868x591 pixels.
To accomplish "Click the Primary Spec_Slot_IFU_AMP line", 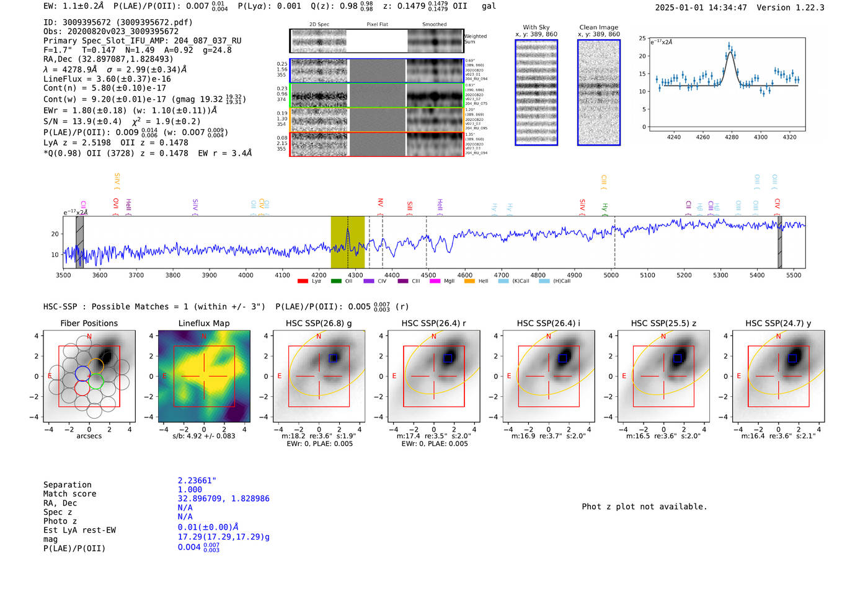I will click(x=143, y=41).
